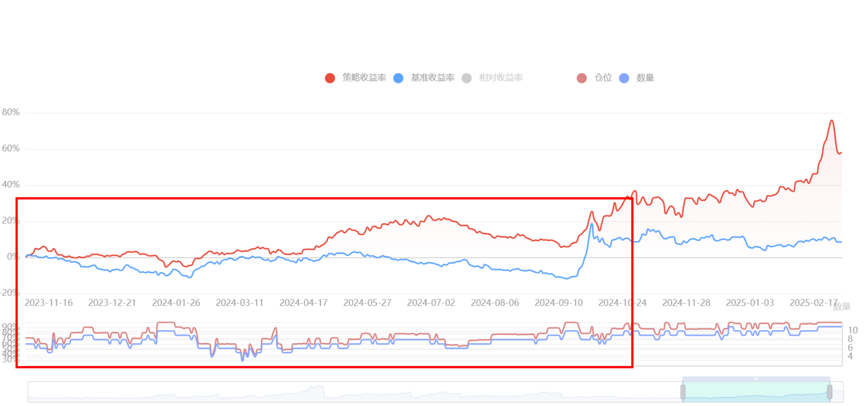
Task: Click the unselected left area of the zoom overview
Action: 355,393
